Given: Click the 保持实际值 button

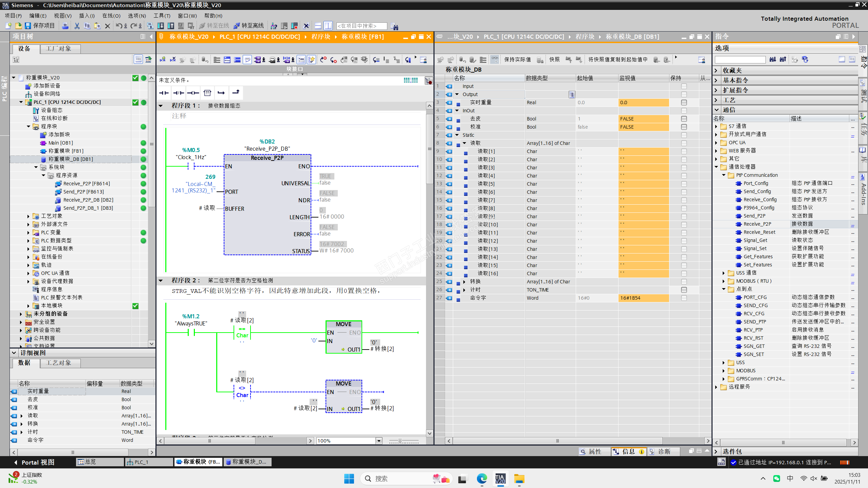Looking at the screenshot, I should 517,60.
